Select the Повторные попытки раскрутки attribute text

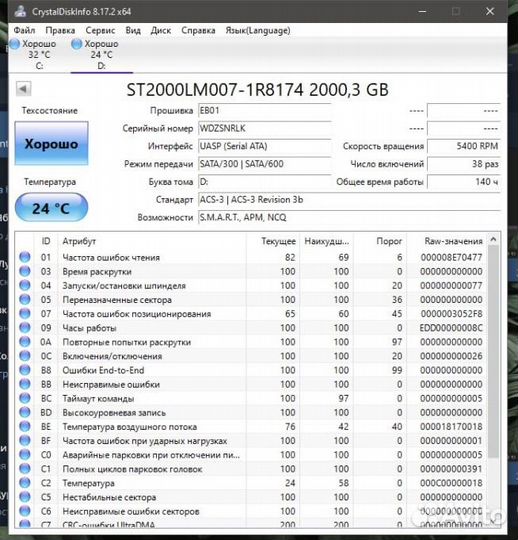[126, 342]
